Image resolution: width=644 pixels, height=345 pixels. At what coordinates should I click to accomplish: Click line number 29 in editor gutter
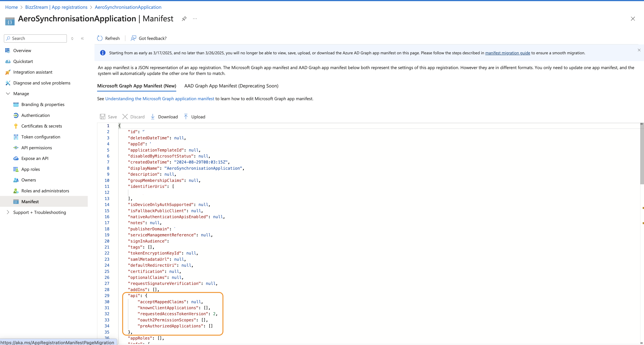[107, 296]
